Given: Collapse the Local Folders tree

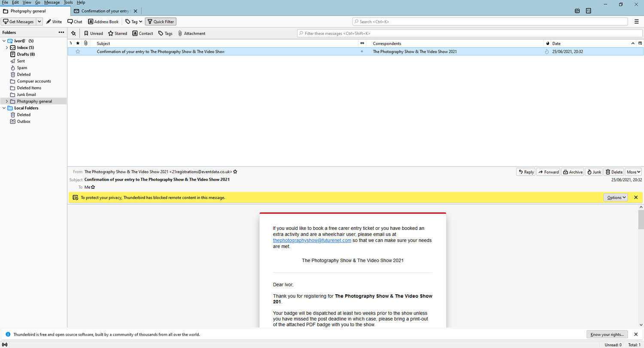Looking at the screenshot, I should [4, 108].
